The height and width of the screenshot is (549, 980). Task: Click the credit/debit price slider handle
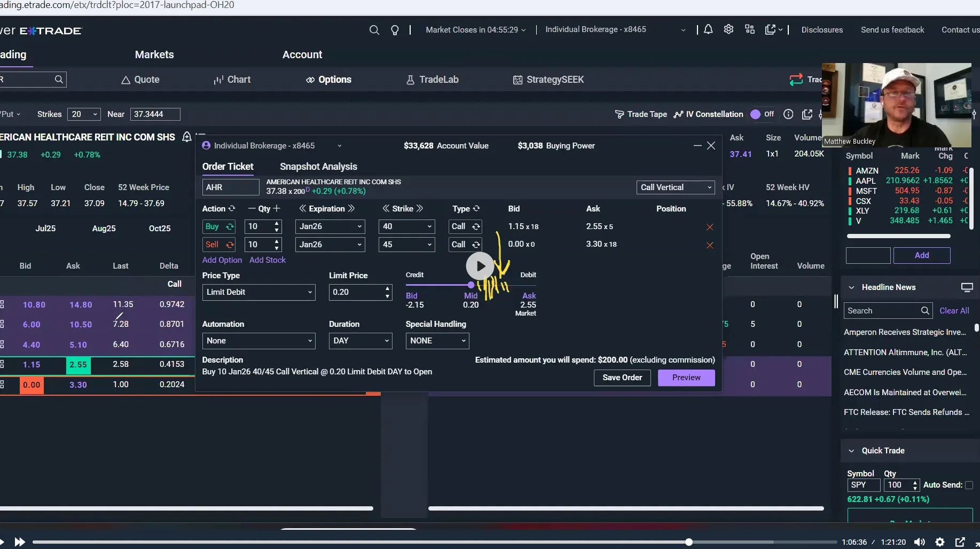pyautogui.click(x=471, y=285)
